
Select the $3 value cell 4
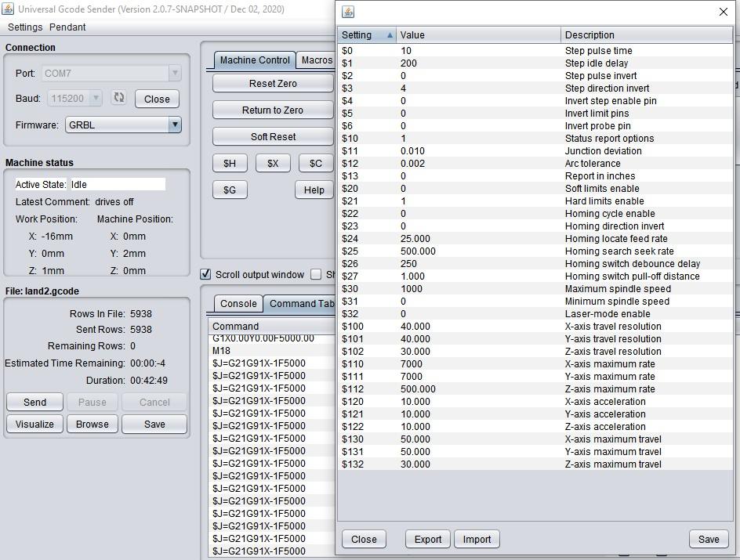[x=478, y=89]
